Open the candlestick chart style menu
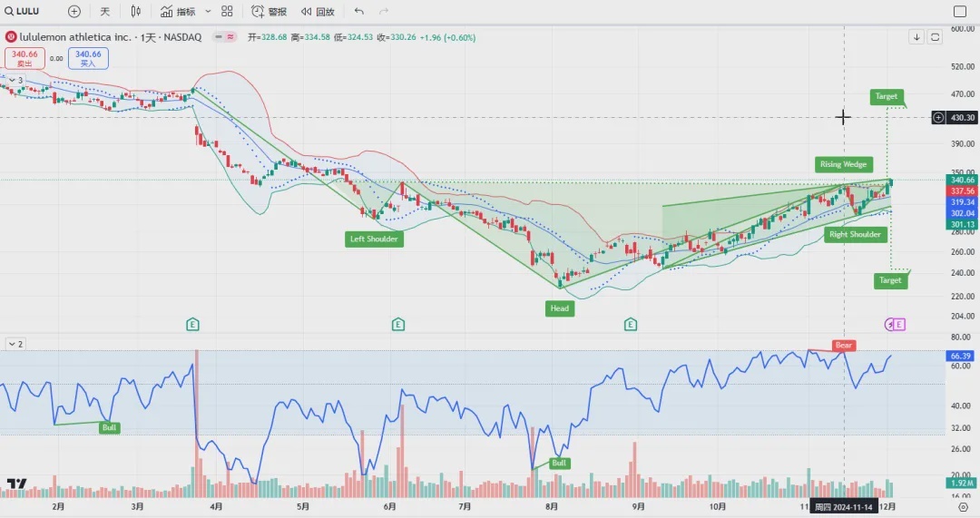The width and height of the screenshot is (980, 518). tap(136, 12)
